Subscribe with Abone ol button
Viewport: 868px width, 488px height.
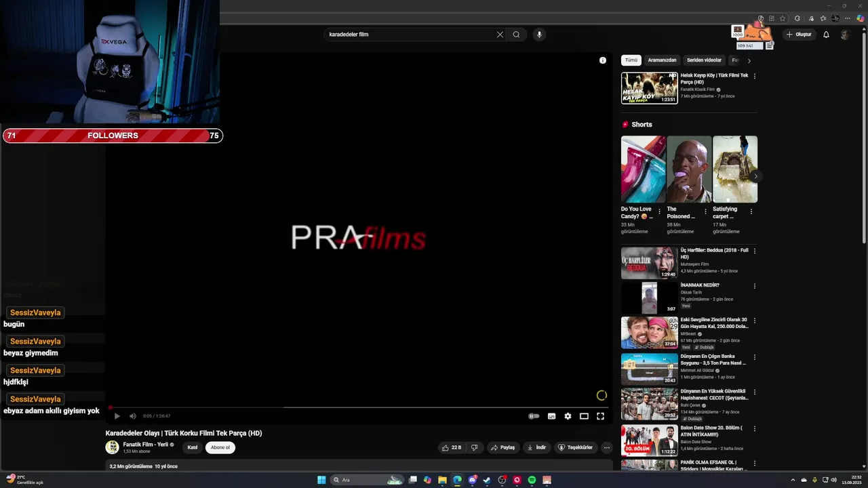[220, 447]
